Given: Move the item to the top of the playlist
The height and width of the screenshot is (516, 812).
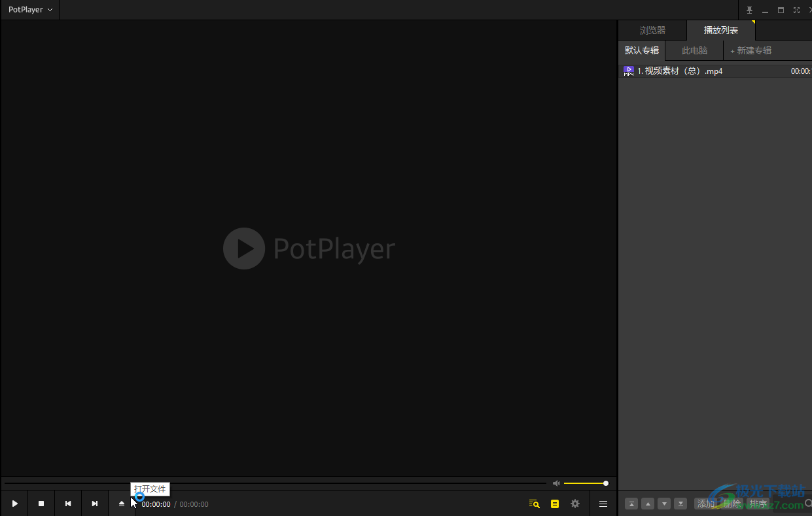Looking at the screenshot, I should tap(631, 504).
